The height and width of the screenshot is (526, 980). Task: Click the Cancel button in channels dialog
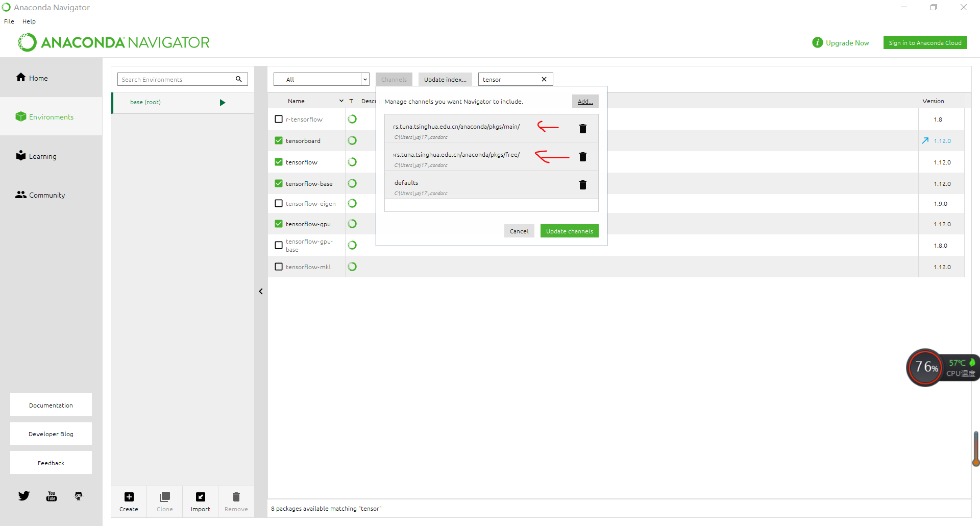519,231
